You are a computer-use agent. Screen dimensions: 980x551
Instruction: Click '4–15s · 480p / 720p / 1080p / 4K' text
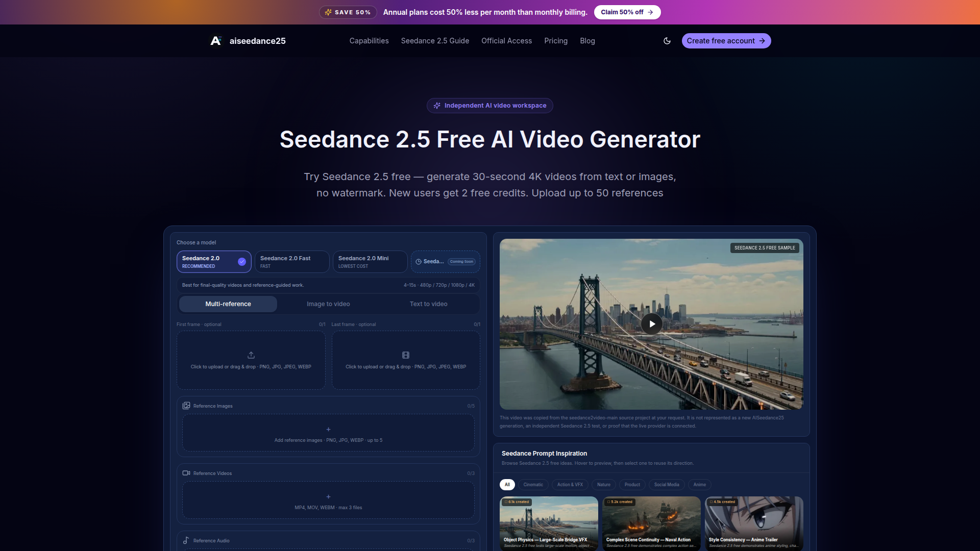pos(439,285)
